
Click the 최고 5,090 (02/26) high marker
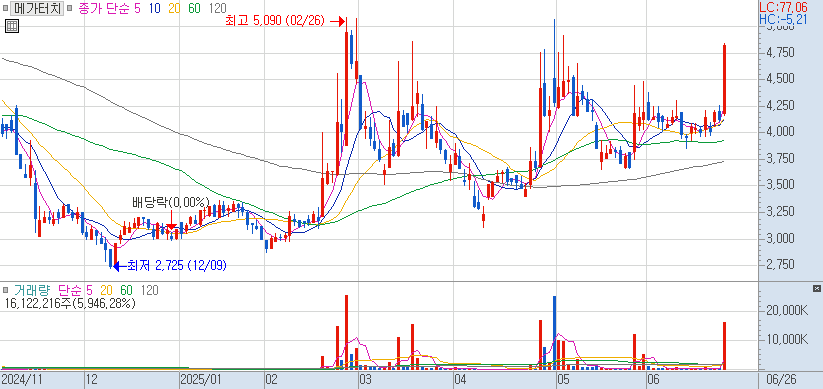tap(284, 21)
